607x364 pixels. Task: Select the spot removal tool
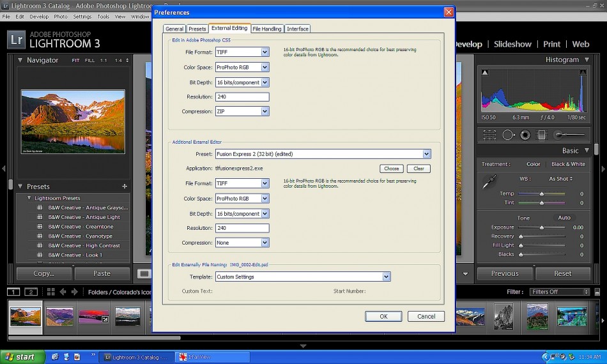tap(509, 135)
